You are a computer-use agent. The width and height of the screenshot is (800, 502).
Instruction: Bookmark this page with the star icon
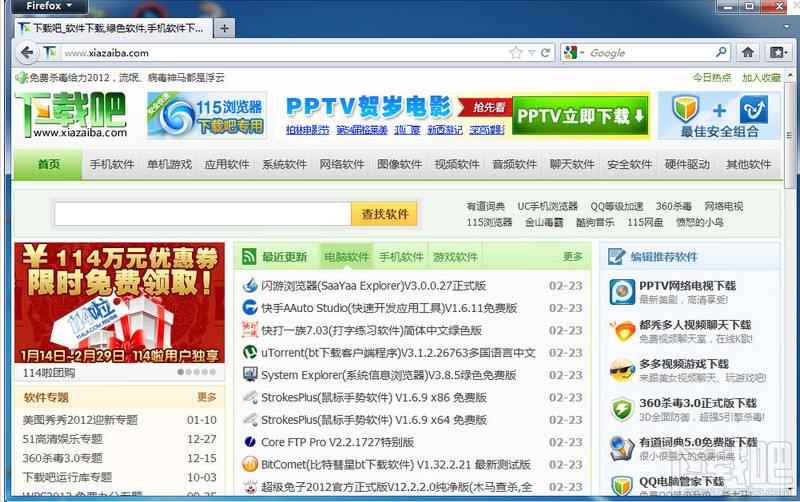(x=516, y=53)
